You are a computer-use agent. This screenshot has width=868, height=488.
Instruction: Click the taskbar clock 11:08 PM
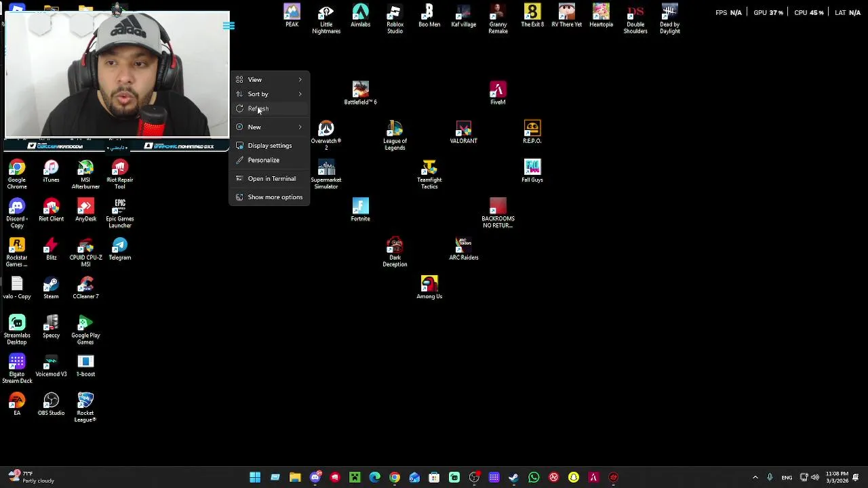point(837,477)
